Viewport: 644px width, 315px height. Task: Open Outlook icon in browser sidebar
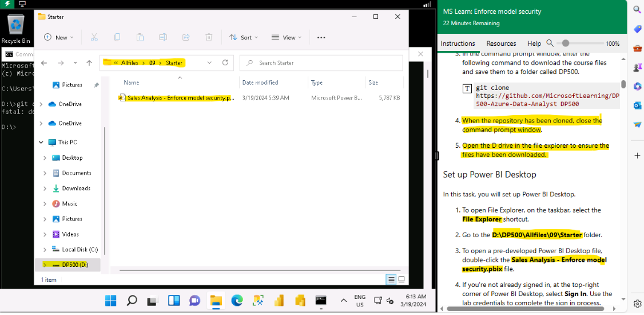coord(638,105)
